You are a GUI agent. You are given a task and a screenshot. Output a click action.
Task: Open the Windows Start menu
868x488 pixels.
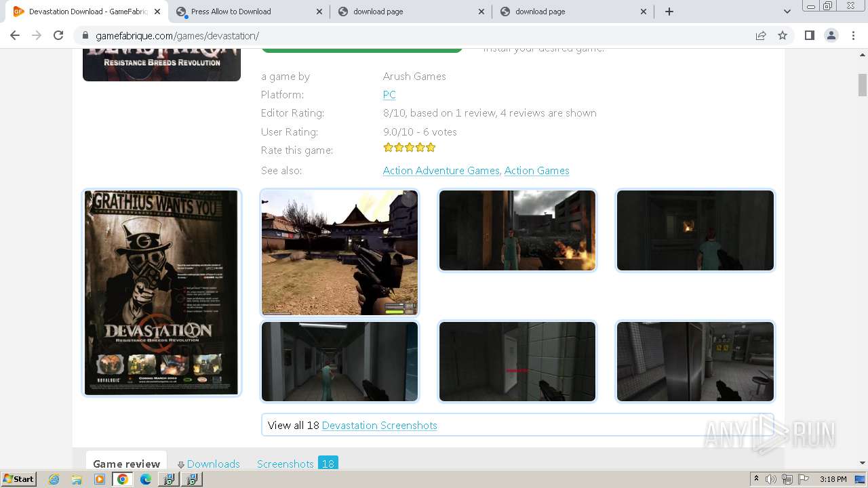[18, 479]
